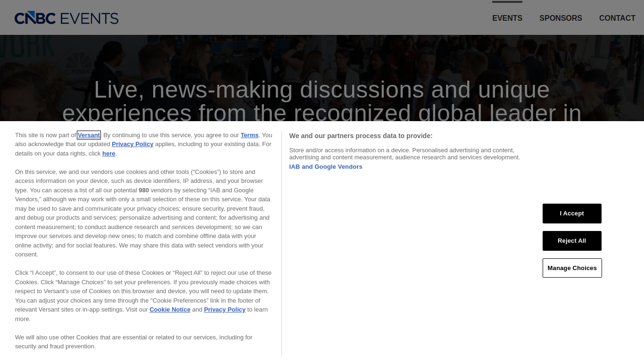This screenshot has height=362, width=644.
Task: Click the CNBC Events logo
Action: [66, 18]
